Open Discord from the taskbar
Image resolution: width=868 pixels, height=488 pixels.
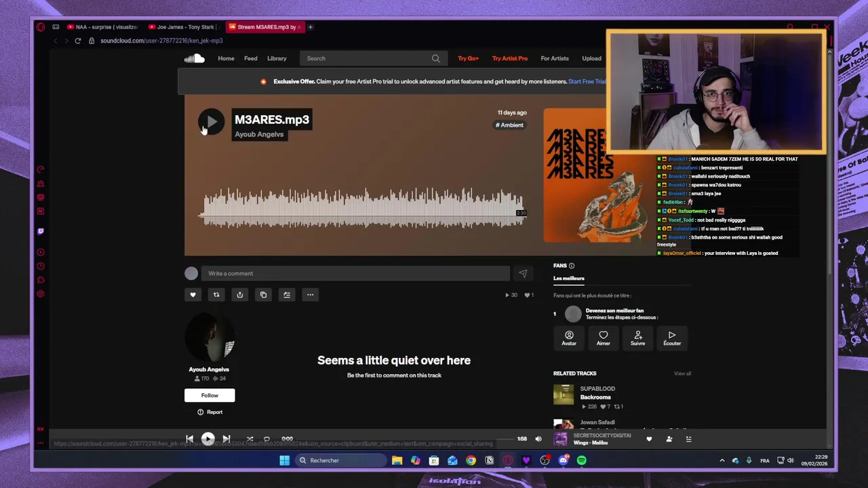tap(564, 461)
